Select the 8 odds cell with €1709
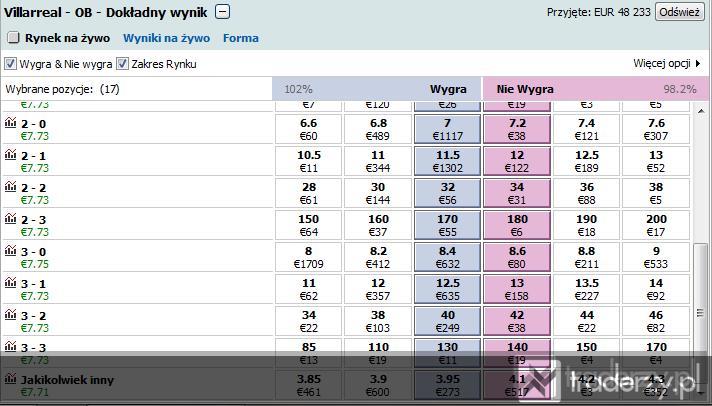Viewport: 712px width, 406px height. pos(308,257)
